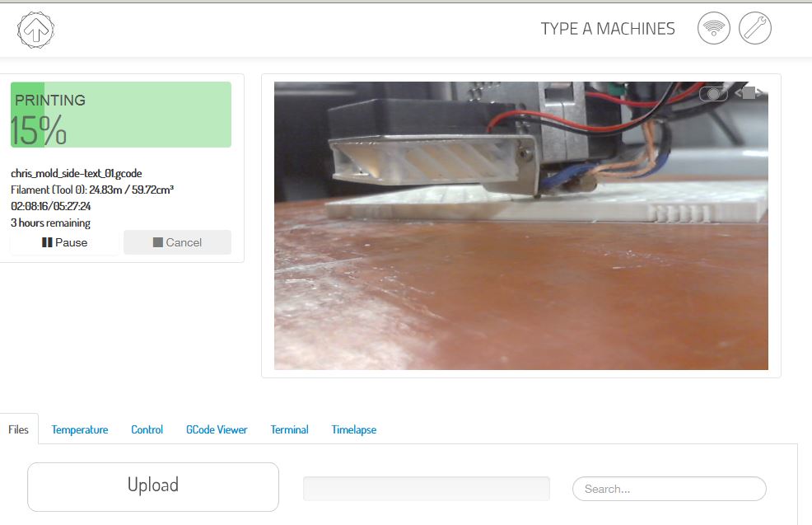Cancel the current print job
The width and height of the screenshot is (812, 525).
[x=178, y=242]
